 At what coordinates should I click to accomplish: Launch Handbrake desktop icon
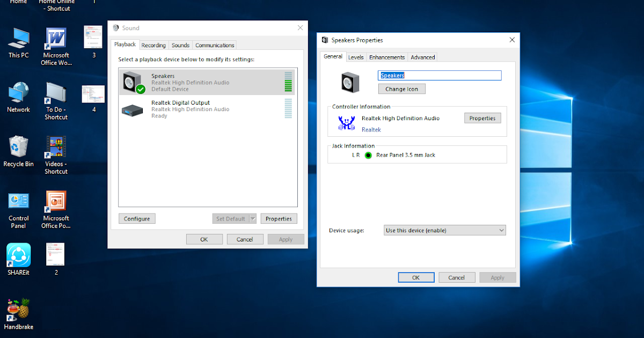18,310
